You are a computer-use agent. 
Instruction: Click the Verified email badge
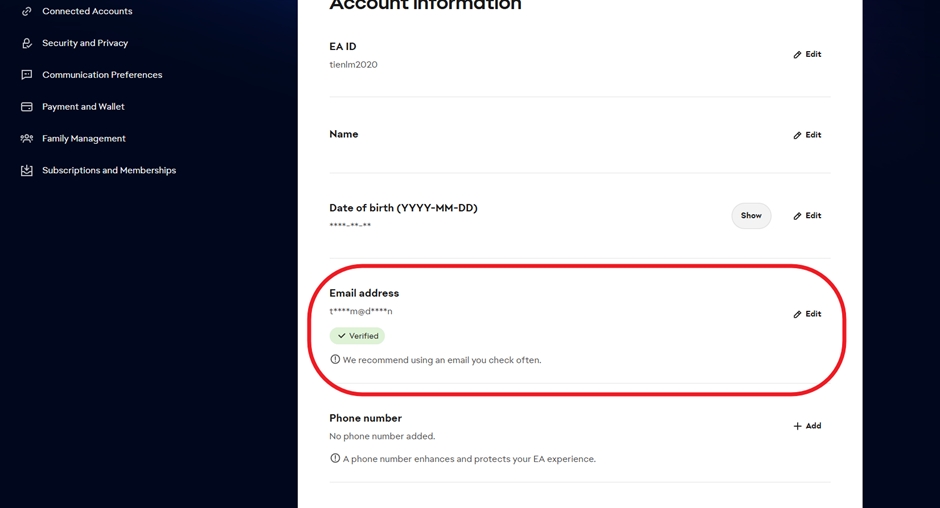point(357,336)
